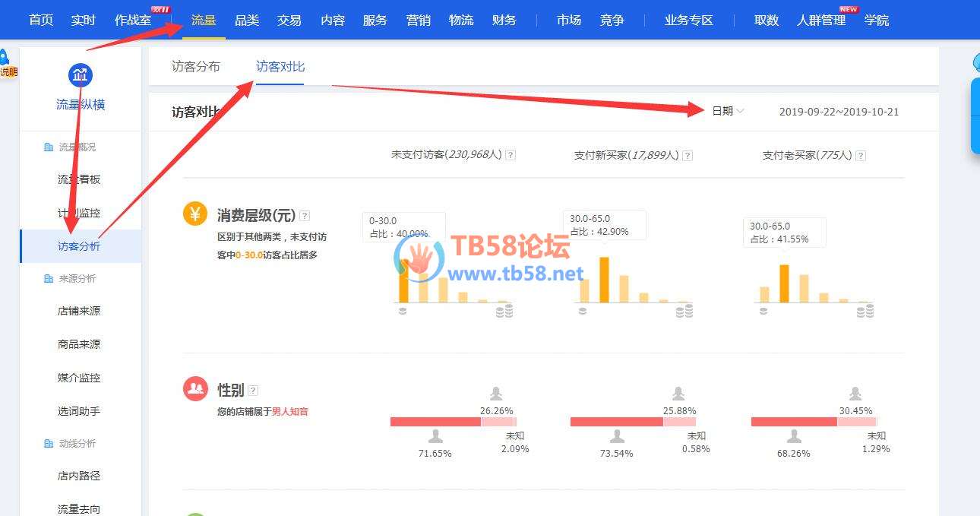The image size is (980, 516).
Task: Click help icon beside 支付老买家 count
Action: [x=861, y=156]
